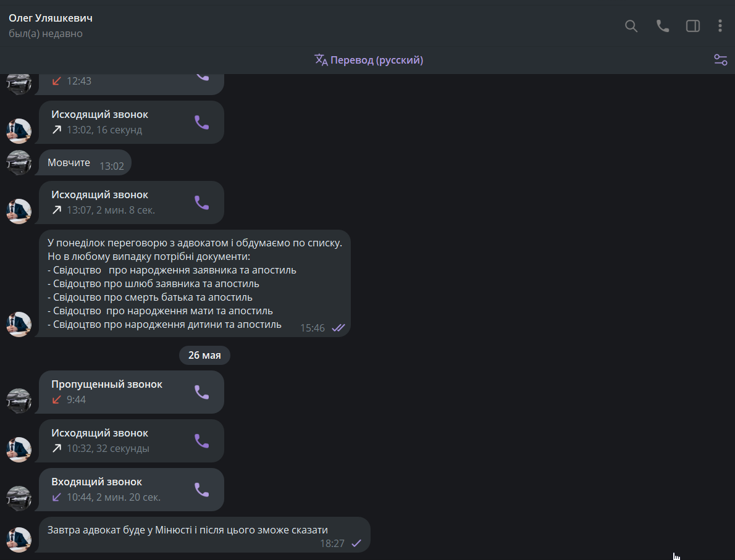Redial from missed call at 9:44
This screenshot has width=735, height=560.
point(202,392)
